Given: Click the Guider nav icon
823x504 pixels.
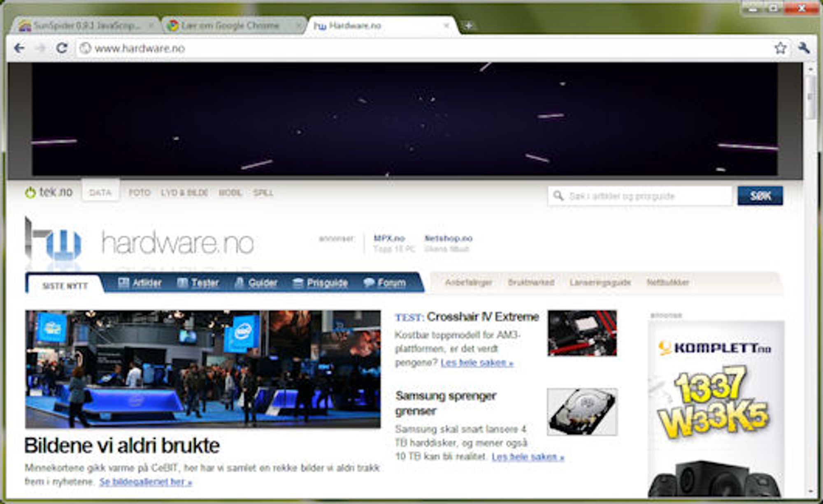Looking at the screenshot, I should (239, 283).
